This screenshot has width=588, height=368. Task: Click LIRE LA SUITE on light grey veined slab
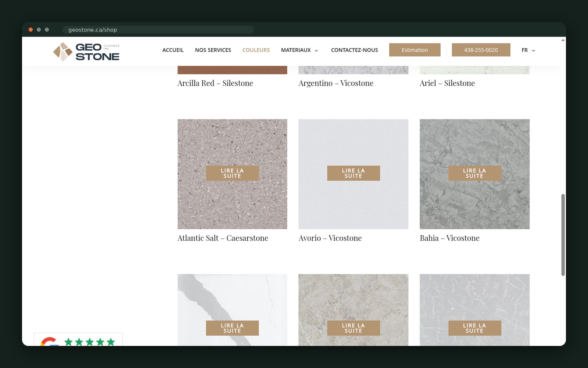(x=475, y=328)
